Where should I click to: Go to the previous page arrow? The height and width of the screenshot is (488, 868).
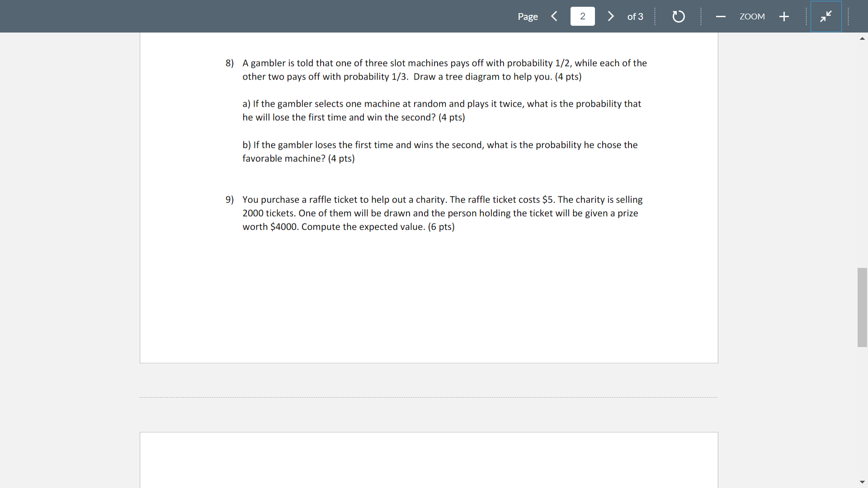[554, 16]
